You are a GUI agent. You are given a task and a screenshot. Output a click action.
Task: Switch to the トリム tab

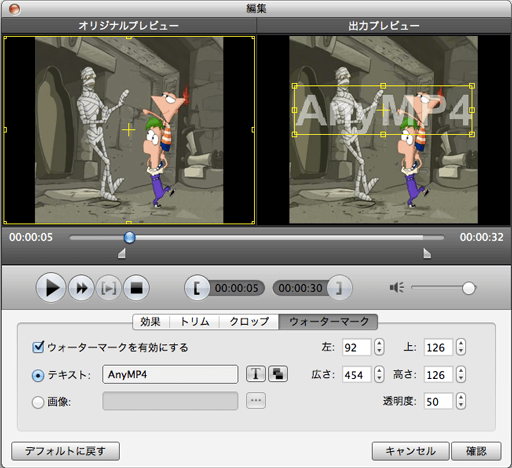point(195,322)
